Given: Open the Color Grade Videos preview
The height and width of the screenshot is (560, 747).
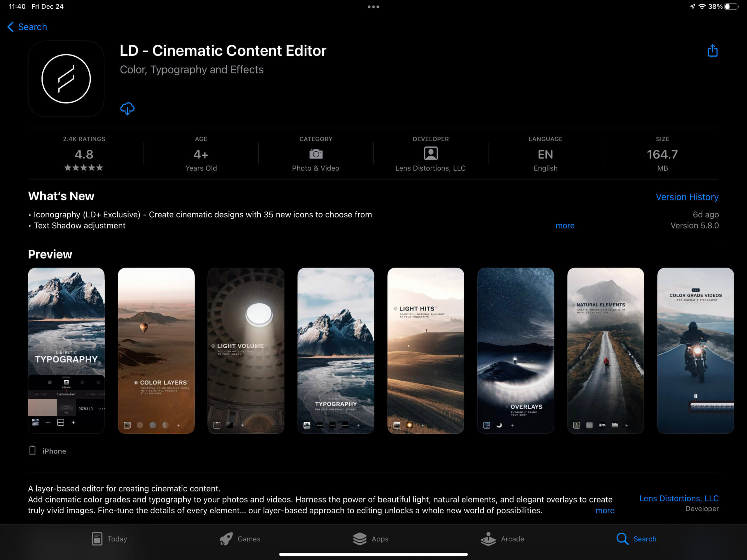Looking at the screenshot, I should pyautogui.click(x=695, y=350).
